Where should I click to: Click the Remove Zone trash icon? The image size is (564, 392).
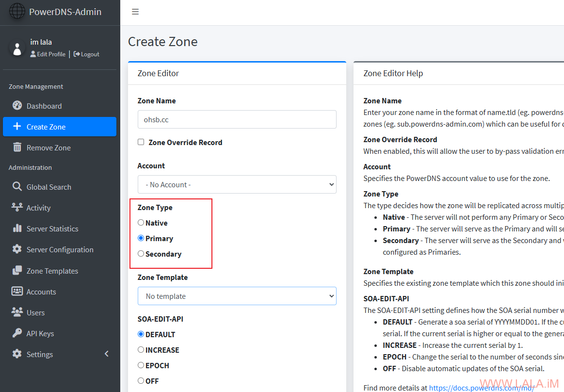coord(17,147)
